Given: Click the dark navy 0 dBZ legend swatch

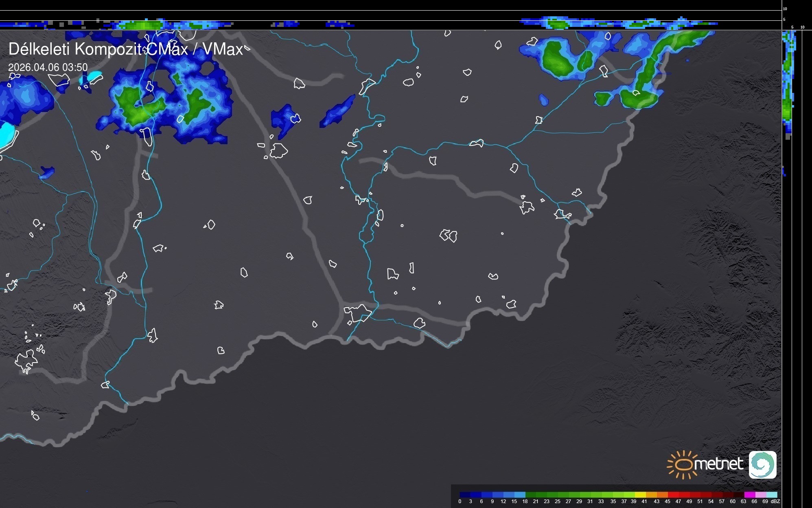Looking at the screenshot, I should coord(465,495).
